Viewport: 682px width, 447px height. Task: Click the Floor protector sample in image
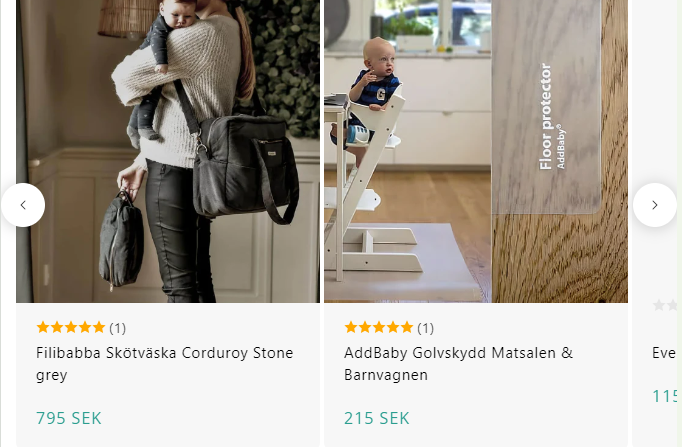tap(546, 107)
